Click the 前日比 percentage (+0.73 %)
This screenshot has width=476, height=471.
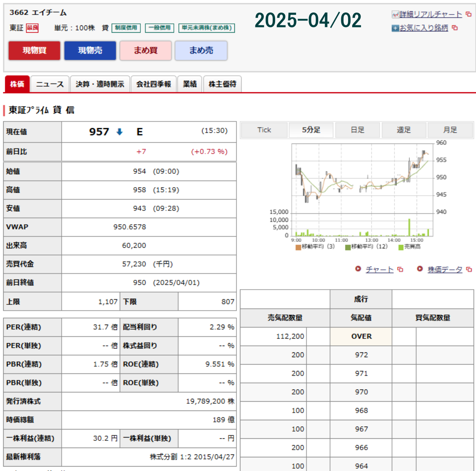pyautogui.click(x=209, y=152)
